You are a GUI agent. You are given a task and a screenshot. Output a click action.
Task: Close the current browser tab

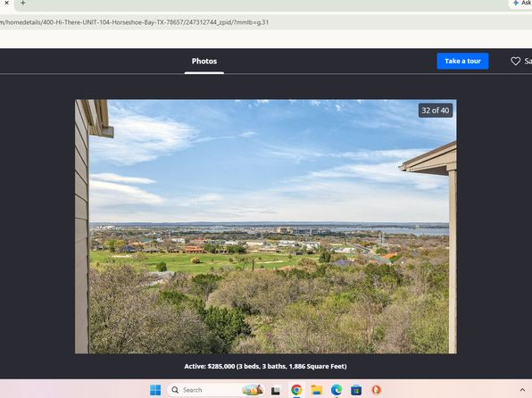[x=6, y=3]
